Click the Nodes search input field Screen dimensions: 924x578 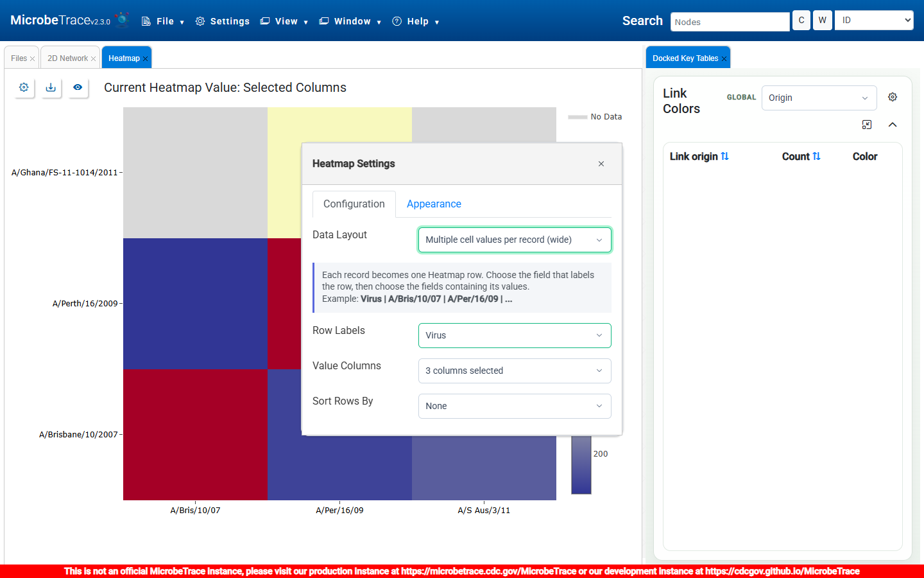click(730, 22)
